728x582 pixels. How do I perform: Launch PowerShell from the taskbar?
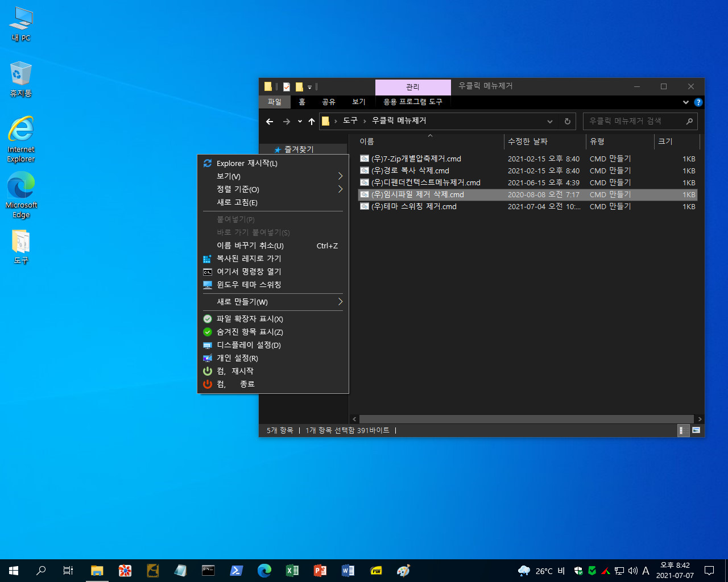coord(236,571)
